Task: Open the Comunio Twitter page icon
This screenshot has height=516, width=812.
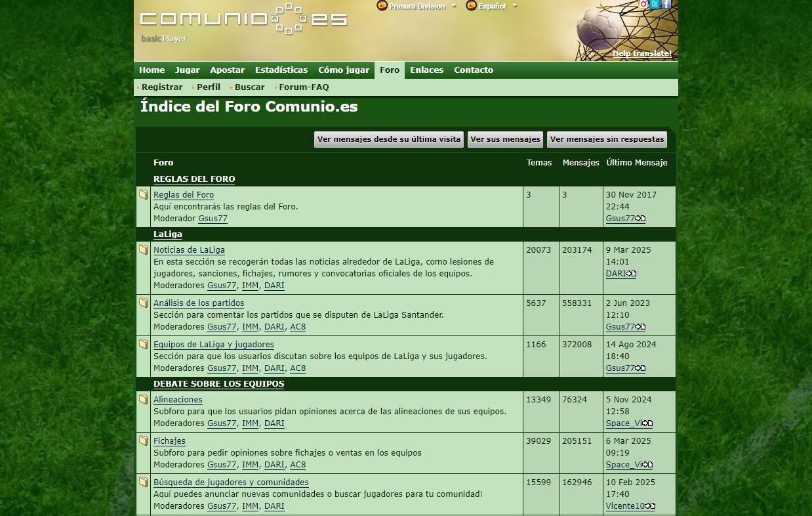Action: [655, 4]
